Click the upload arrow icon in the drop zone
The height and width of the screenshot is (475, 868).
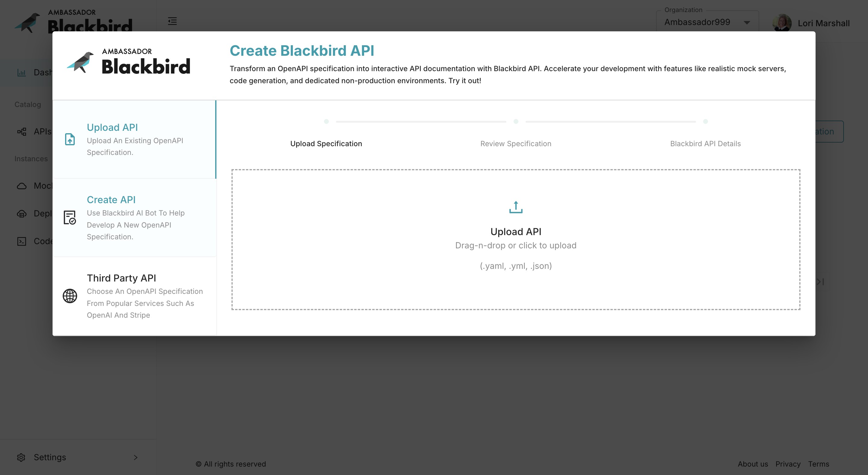point(516,207)
